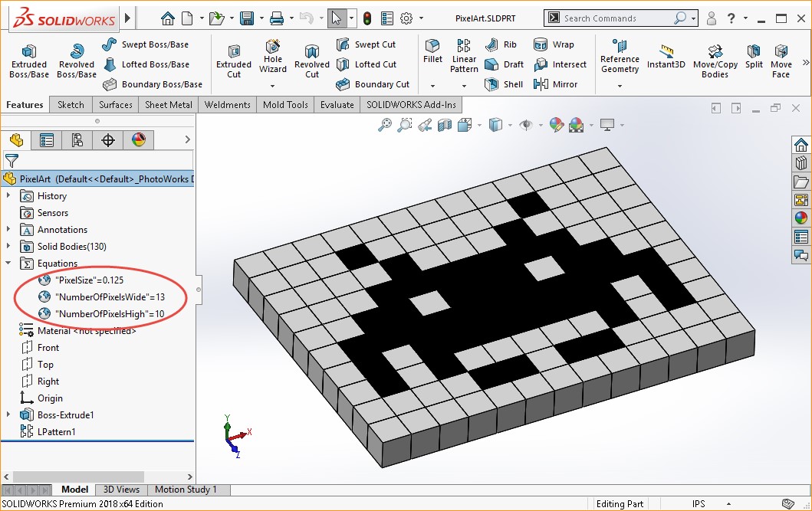Open the Fillet dropdown arrow

432,86
